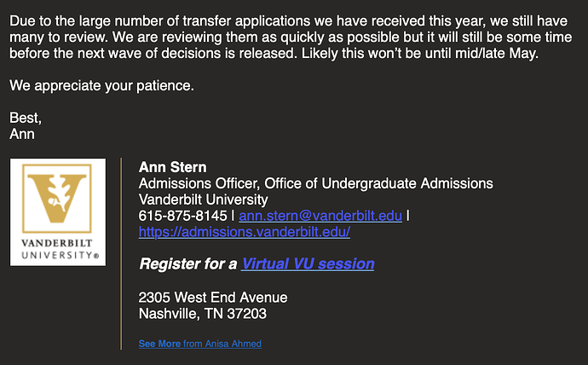Click the "We appreciate your patience." sentence
The width and height of the screenshot is (588, 365).
click(x=101, y=85)
